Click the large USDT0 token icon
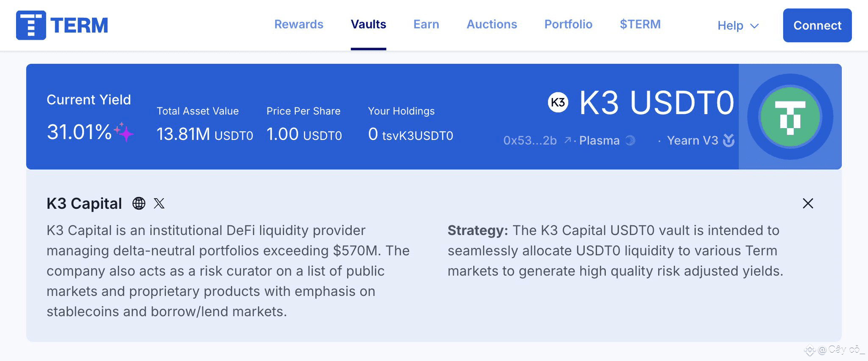Screen dimensions: 868x361 tap(790, 117)
